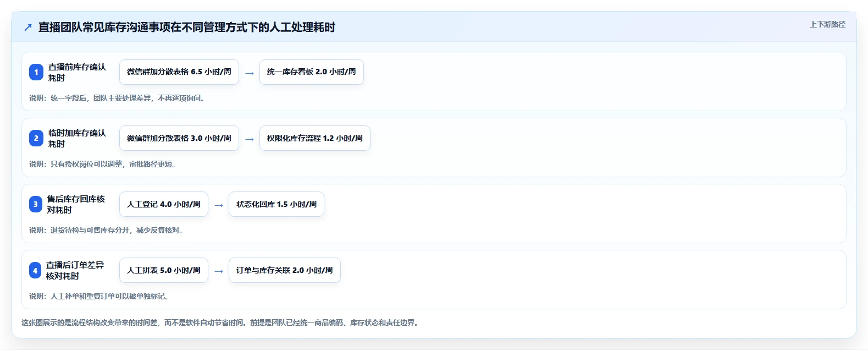The width and height of the screenshot is (868, 350).
Task: Select step badge number 2
Action: 36,138
